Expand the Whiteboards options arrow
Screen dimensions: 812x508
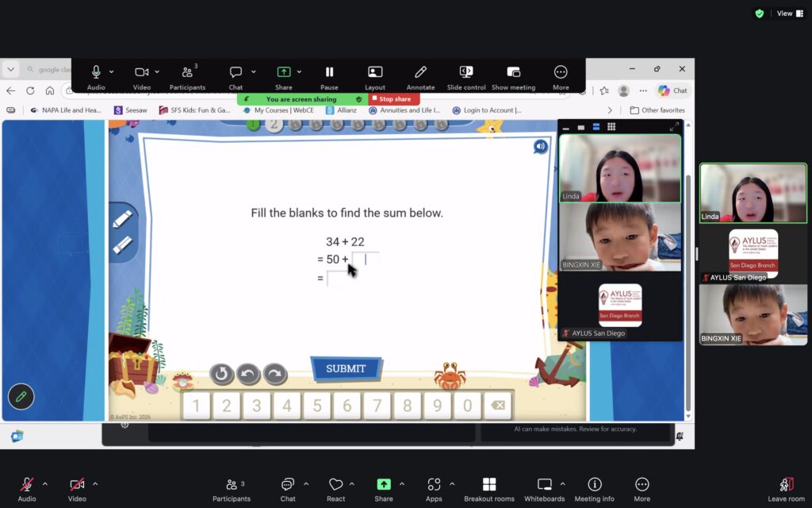[x=562, y=484]
